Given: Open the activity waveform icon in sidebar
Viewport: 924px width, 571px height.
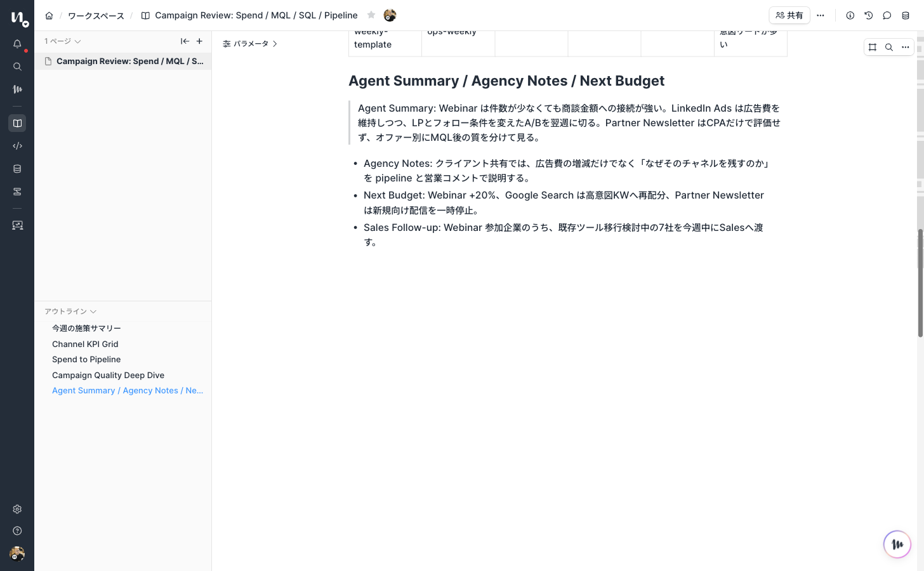Looking at the screenshot, I should (17, 89).
